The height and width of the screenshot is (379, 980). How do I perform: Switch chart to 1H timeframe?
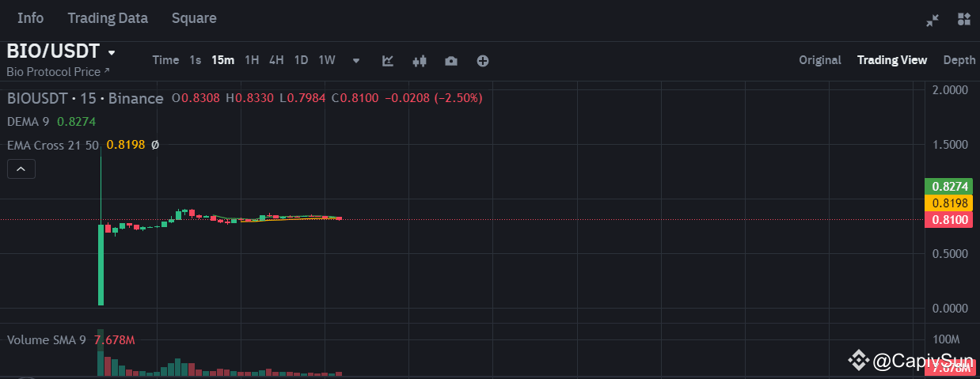click(x=252, y=60)
